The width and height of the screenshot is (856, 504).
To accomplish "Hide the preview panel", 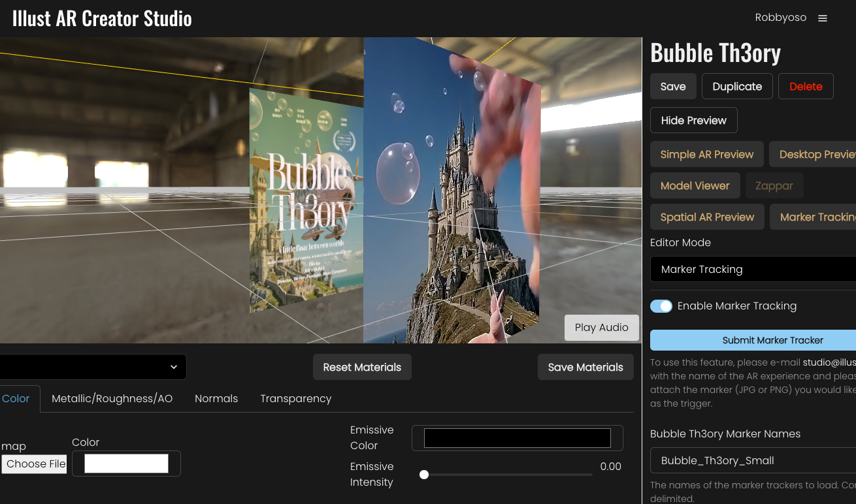I will point(693,120).
